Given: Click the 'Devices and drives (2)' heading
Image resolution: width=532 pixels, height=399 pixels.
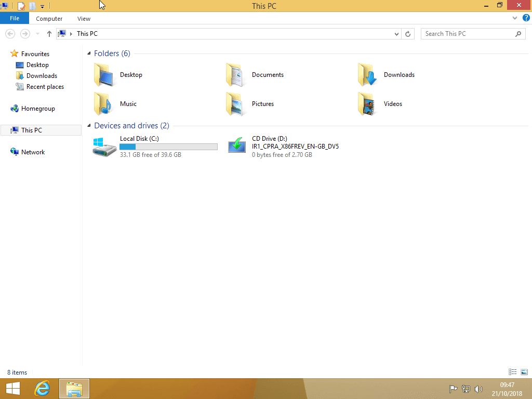Looking at the screenshot, I should (131, 126).
